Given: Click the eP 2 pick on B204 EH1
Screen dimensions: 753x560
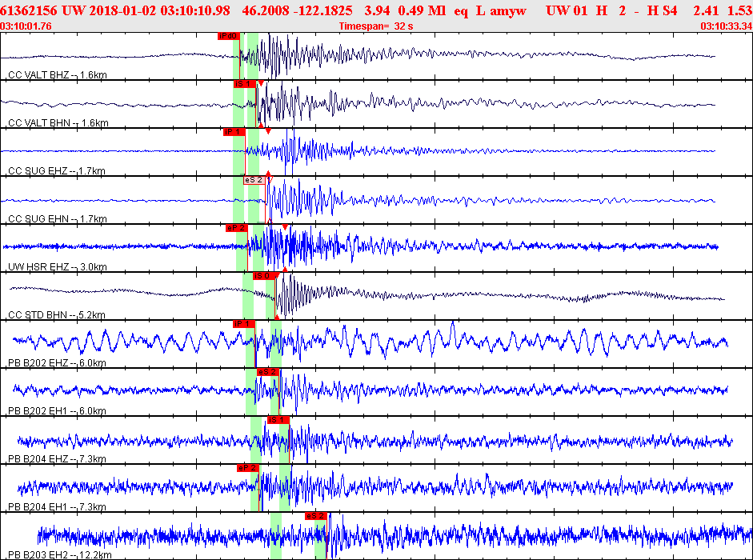Looking at the screenshot, I should coord(248,468).
